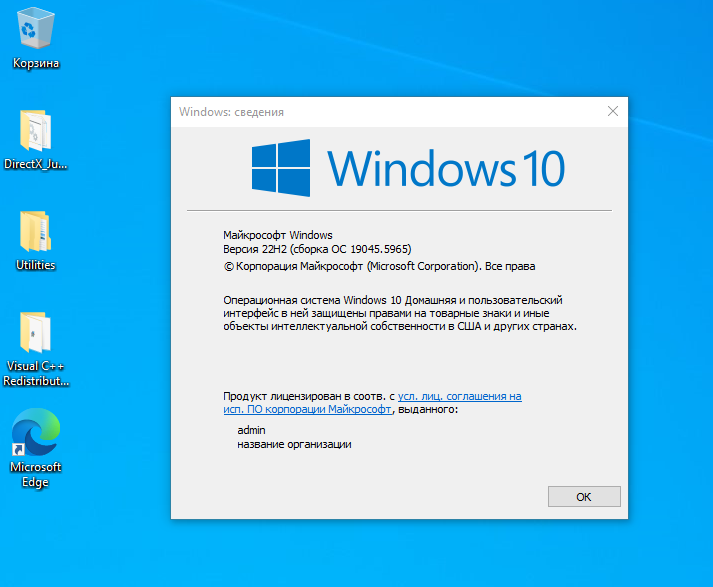Click the "admin" user name text
This screenshot has width=713, height=587.
(251, 430)
